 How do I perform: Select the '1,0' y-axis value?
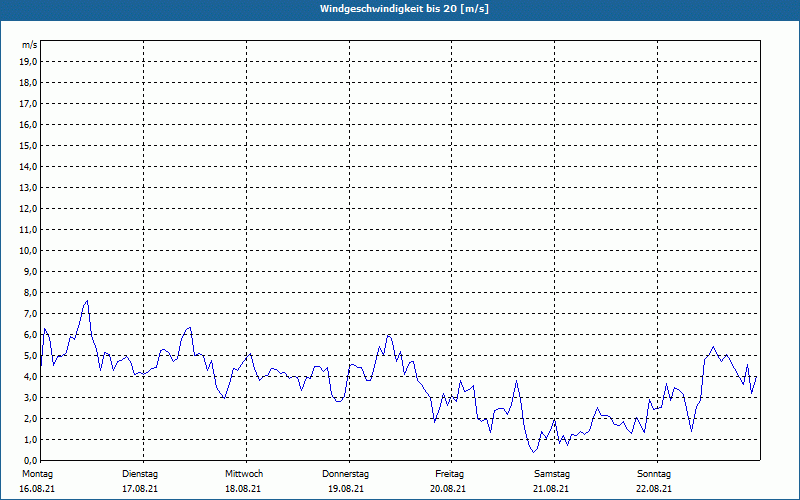(x=30, y=439)
